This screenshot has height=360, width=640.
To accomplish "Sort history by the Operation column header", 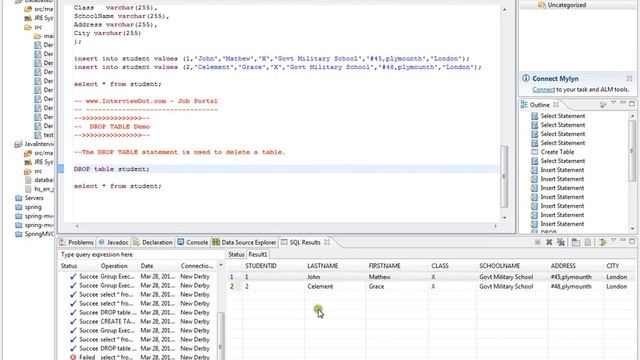I will click(x=114, y=266).
